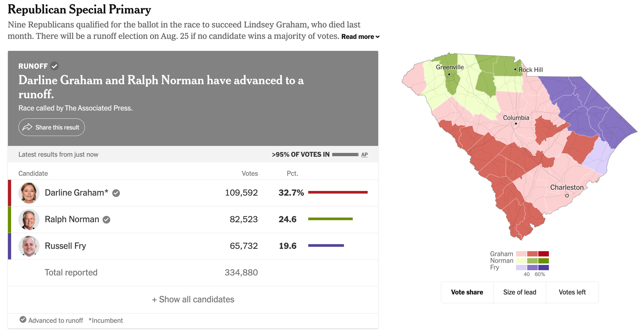Open Ralph Norman's candidate photo
The height and width of the screenshot is (331, 644).
pos(29,220)
